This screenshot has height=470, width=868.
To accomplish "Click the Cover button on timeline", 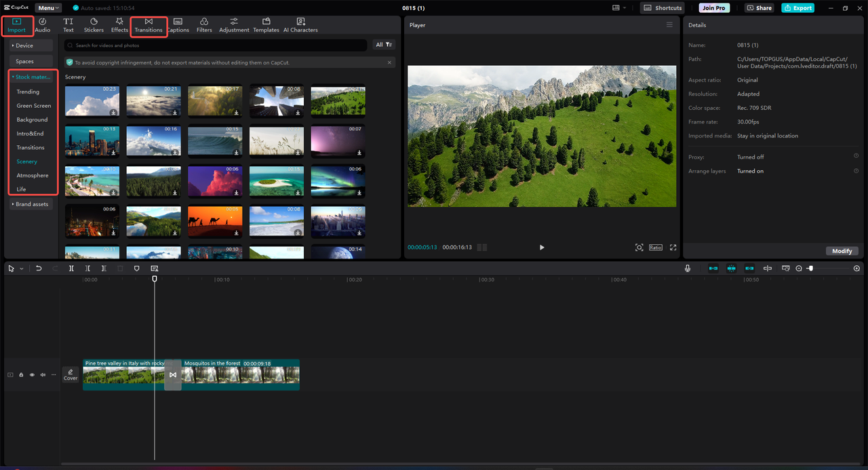I will tap(71, 375).
